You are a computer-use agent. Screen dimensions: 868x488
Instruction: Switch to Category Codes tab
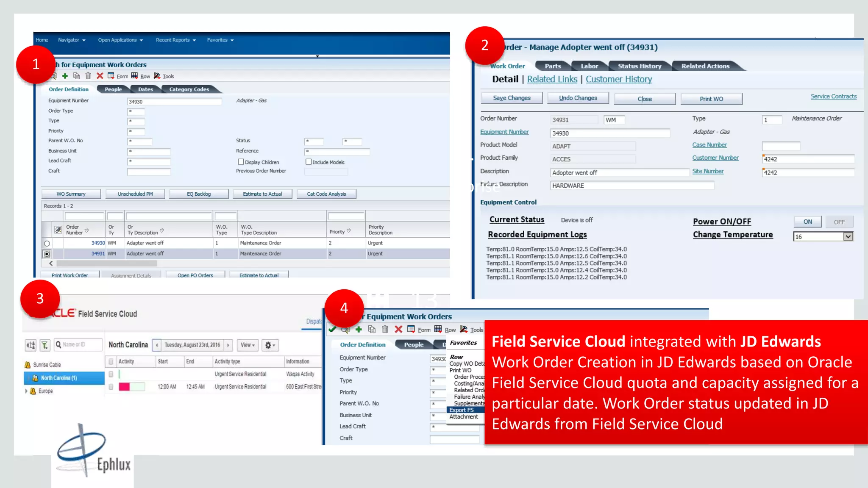click(x=189, y=89)
